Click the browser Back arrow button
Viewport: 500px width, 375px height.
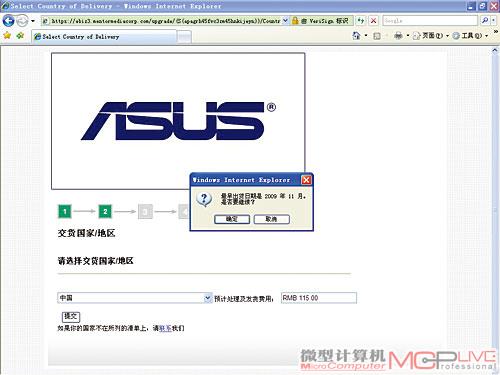pos(8,21)
